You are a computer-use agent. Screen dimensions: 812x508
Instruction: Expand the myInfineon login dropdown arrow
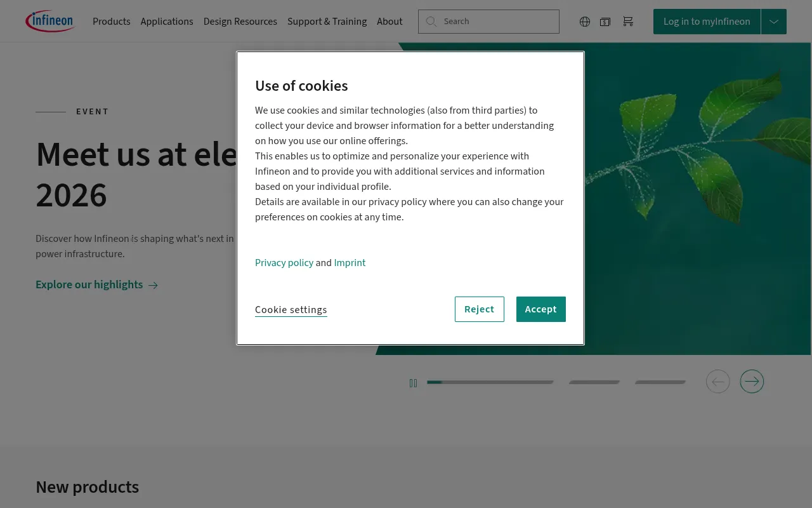774,22
